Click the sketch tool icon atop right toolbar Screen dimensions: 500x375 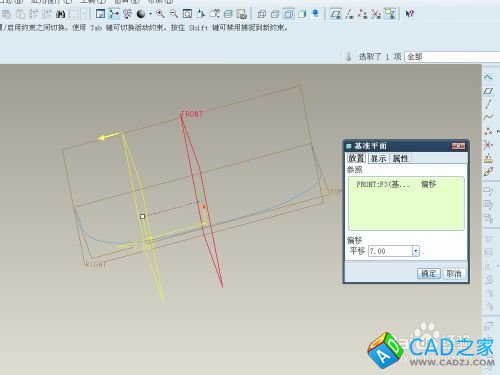pos(488,77)
